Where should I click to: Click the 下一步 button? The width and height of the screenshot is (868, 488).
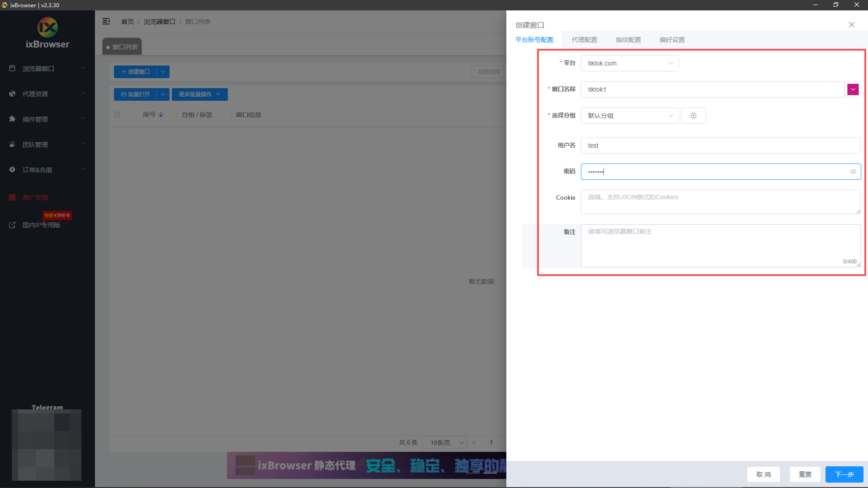click(x=844, y=474)
